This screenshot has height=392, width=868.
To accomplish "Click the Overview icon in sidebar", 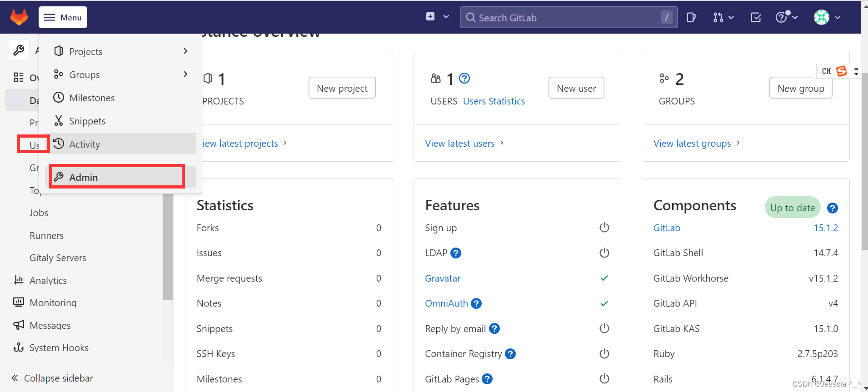I will (19, 77).
